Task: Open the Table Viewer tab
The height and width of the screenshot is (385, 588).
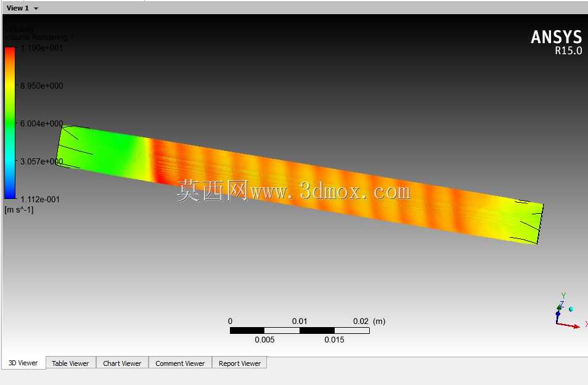Action: coord(70,363)
